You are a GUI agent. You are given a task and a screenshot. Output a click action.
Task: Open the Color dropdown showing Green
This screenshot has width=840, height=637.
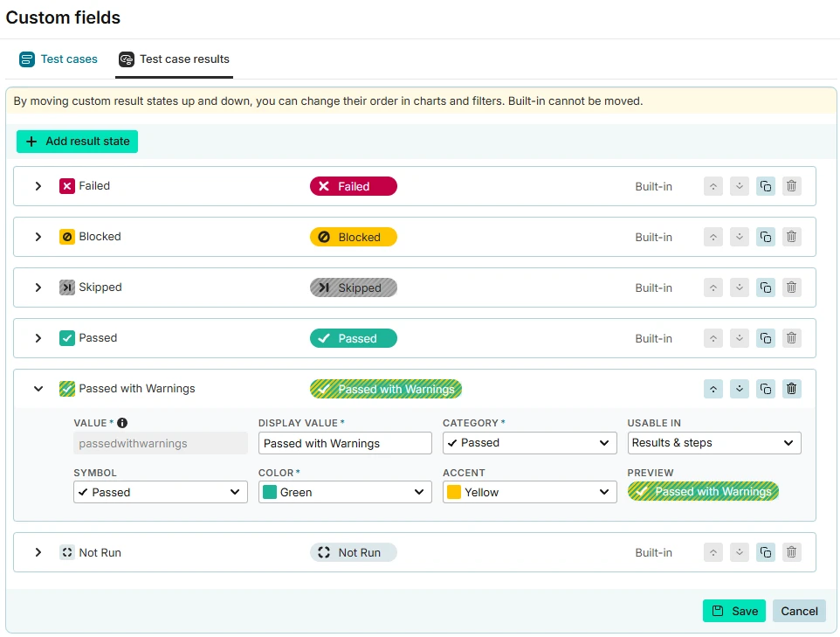[345, 492]
